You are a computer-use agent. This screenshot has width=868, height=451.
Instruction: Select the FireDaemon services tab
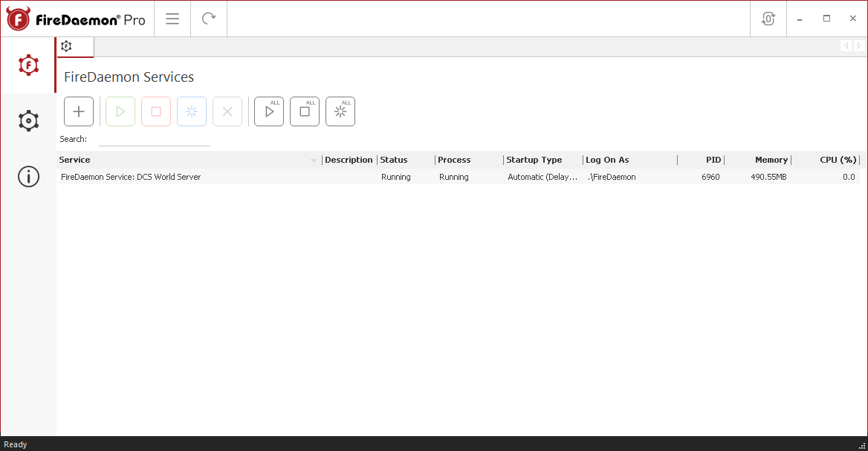[x=75, y=47]
